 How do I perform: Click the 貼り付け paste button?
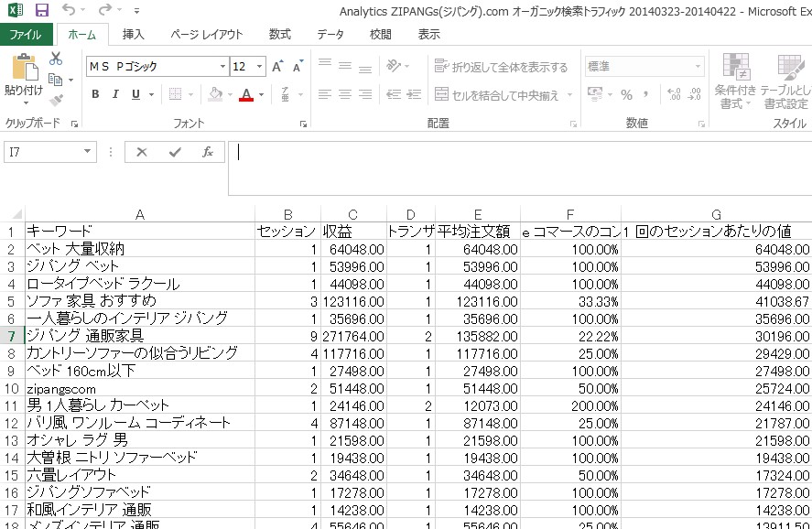pos(23,77)
